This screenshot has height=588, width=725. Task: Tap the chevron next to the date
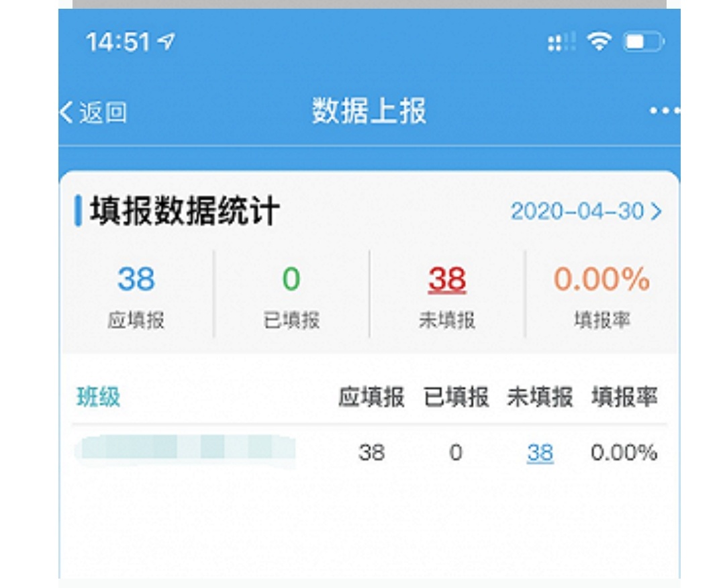pos(657,211)
